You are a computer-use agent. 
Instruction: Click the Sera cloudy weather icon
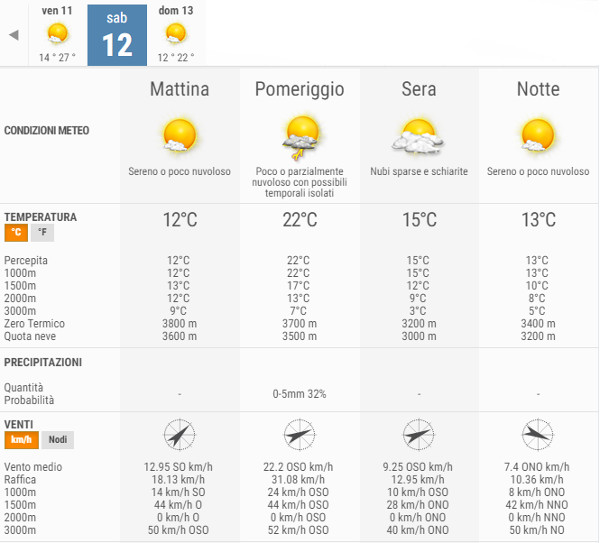[x=418, y=137]
